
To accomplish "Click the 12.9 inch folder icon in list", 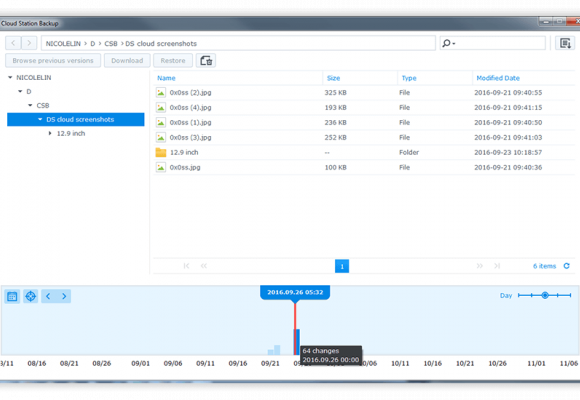I will pyautogui.click(x=161, y=152).
